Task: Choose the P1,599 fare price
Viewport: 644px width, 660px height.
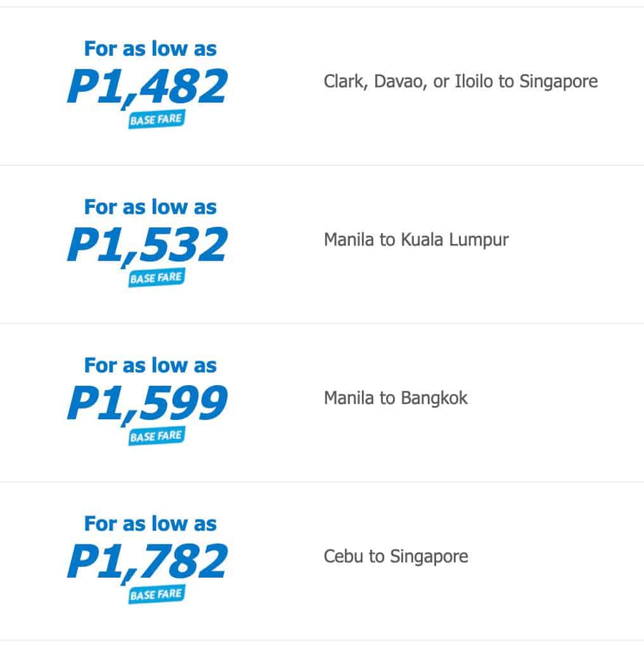Action: tap(147, 403)
